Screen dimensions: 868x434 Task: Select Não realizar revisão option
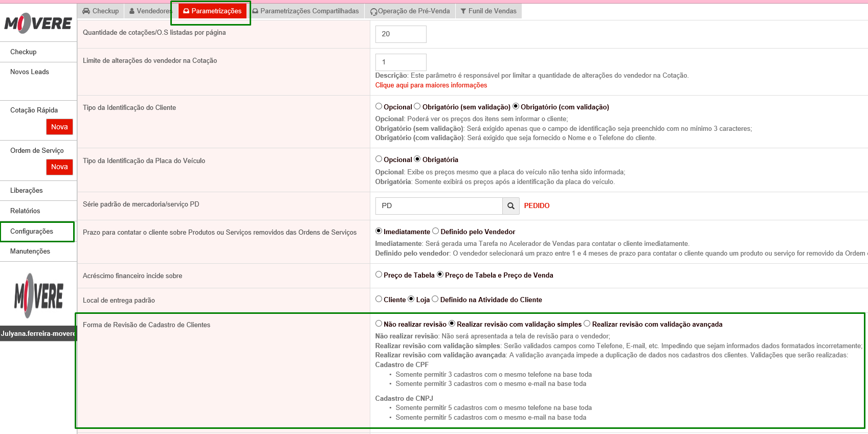(x=379, y=324)
